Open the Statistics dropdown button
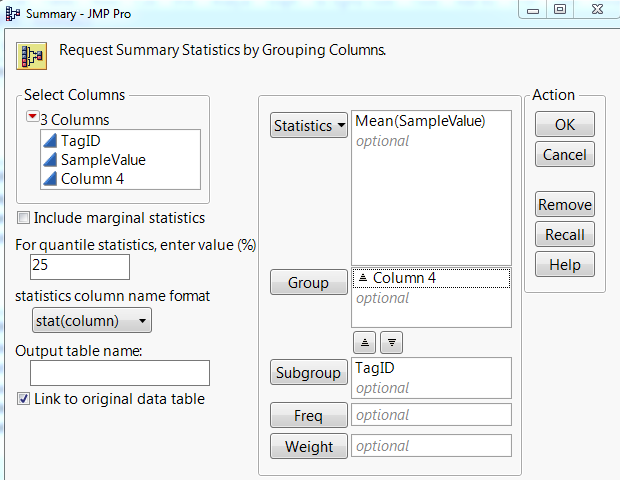The width and height of the screenshot is (620, 480). point(308,126)
